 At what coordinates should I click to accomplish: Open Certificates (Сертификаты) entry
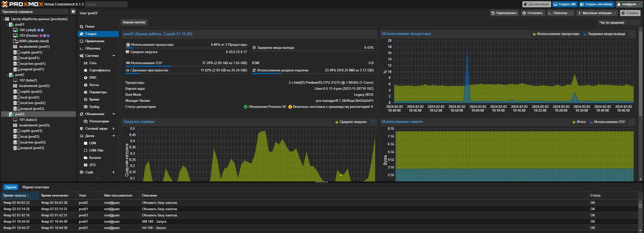98,70
